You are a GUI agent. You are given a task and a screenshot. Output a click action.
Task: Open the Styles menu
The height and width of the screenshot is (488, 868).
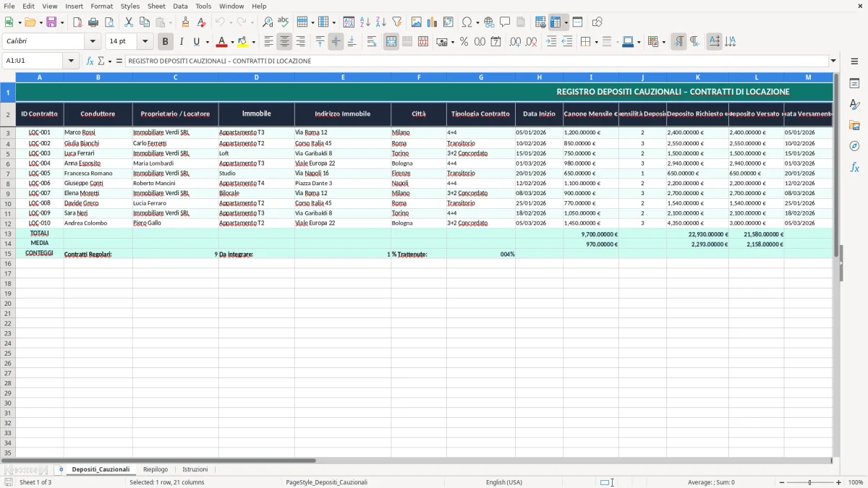130,6
